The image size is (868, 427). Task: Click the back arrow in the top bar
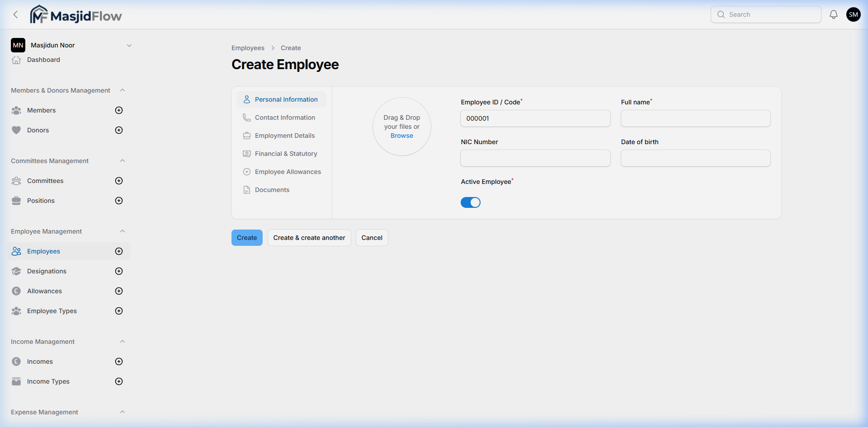coord(15,14)
